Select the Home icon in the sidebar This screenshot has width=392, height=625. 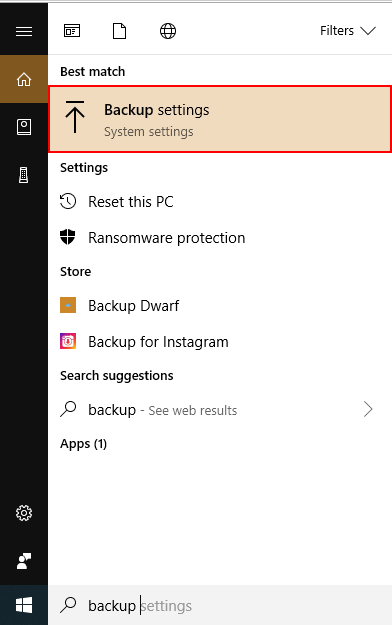click(24, 79)
